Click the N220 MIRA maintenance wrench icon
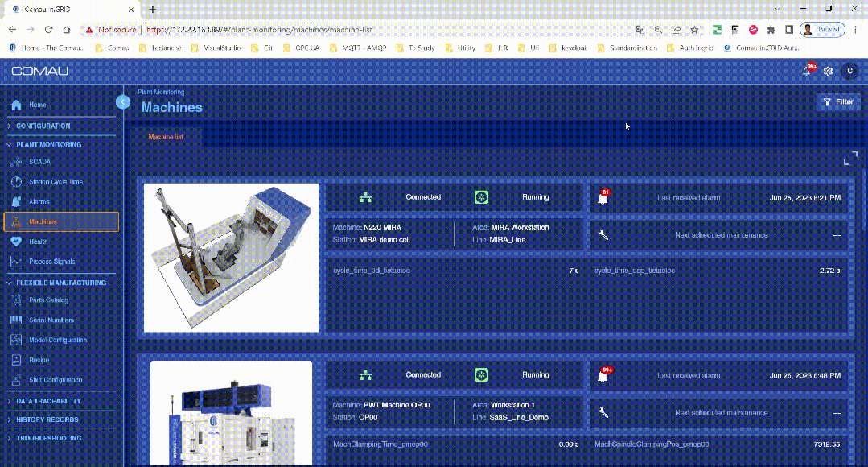Viewport: 868px width, 467px height. (x=603, y=235)
